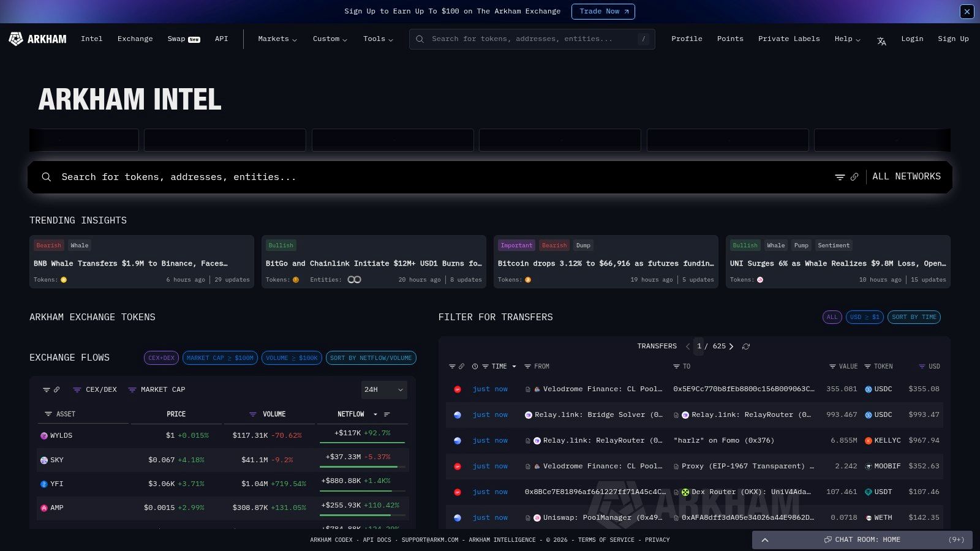Open the Markets dropdown menu

[x=277, y=39]
